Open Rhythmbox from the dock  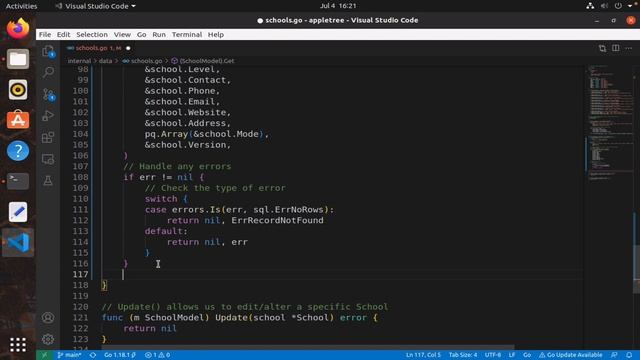[18, 90]
